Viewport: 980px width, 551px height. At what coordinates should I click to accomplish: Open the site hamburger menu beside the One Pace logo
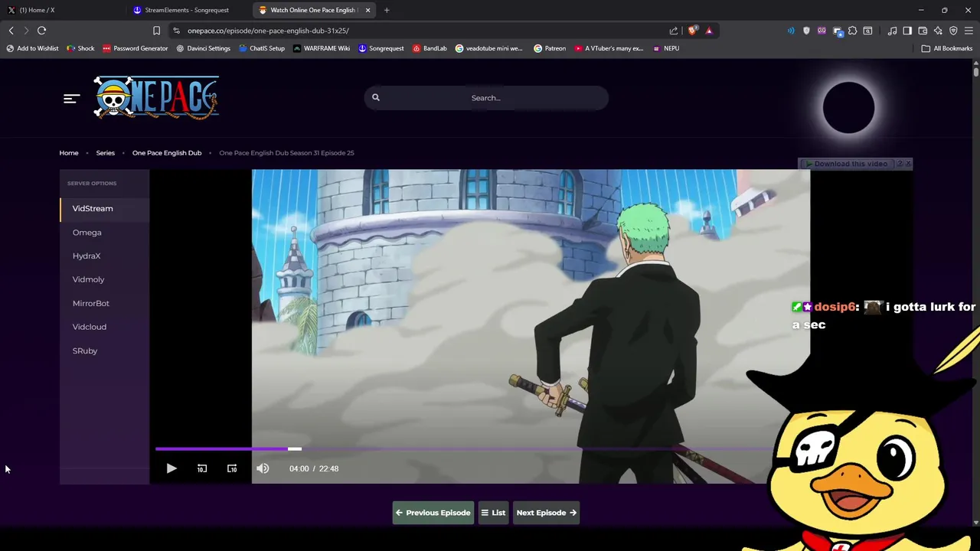(72, 98)
